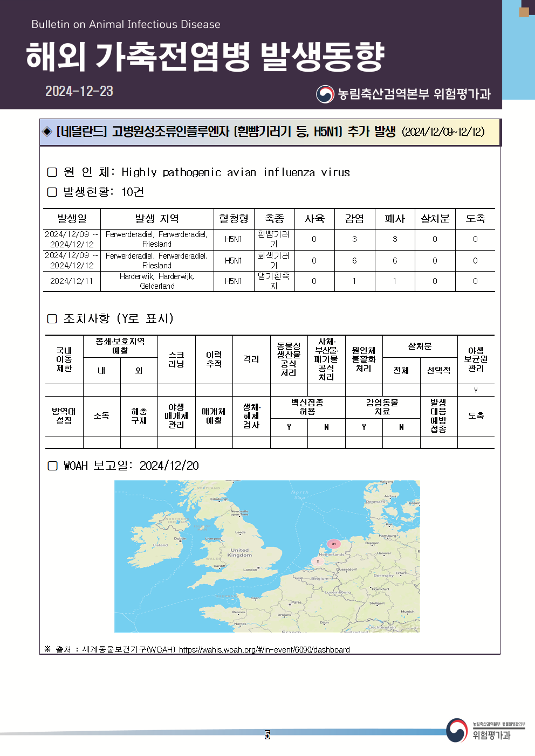
Task: Click the date range (2024/12/09~12/12) in heading
Action: click(x=443, y=132)
